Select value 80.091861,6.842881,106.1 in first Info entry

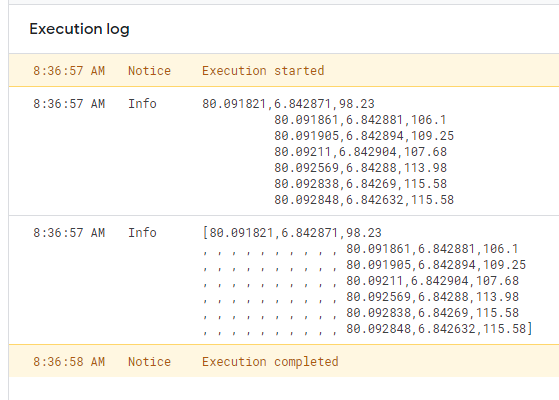point(360,120)
